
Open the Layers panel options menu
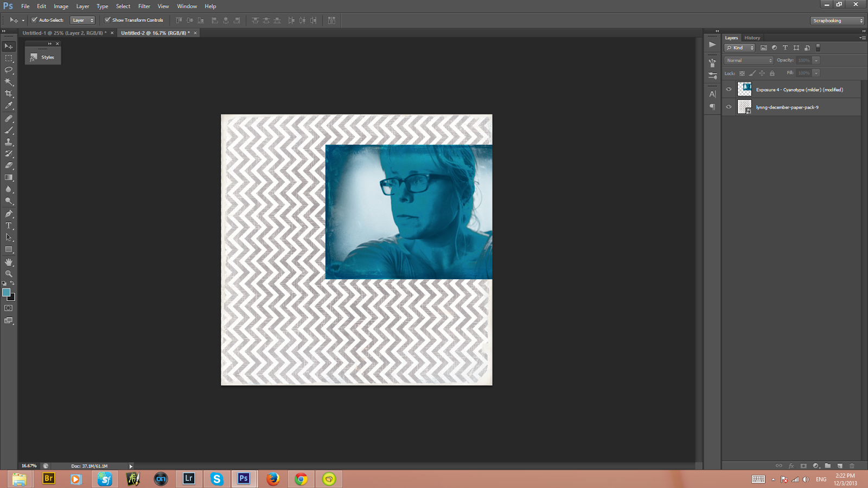tap(863, 38)
